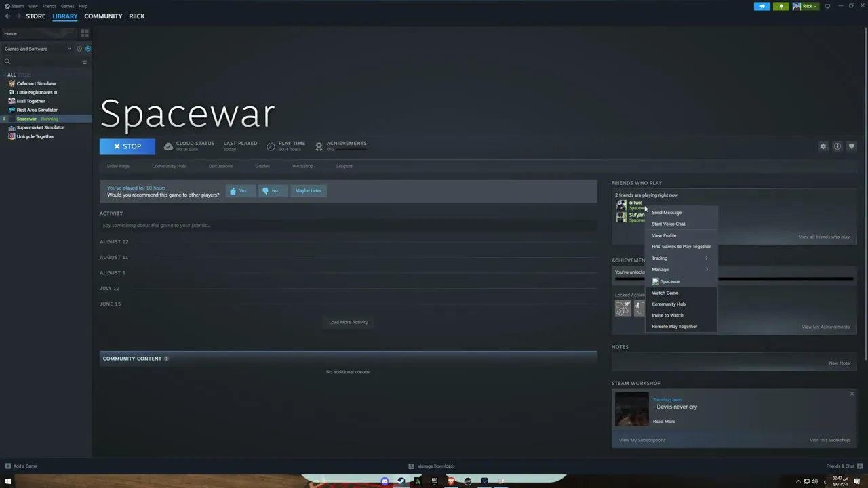Screen dimensions: 868x488
Task: Click the activity post text field
Action: click(348, 225)
